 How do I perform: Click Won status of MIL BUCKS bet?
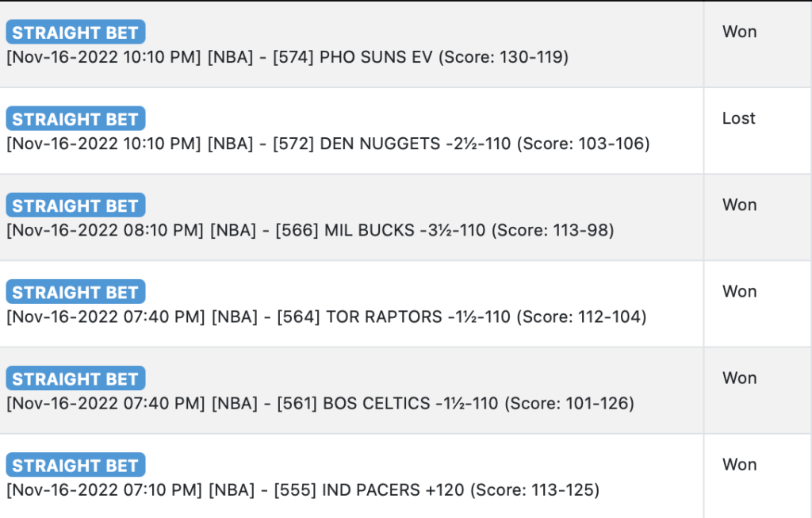click(740, 205)
